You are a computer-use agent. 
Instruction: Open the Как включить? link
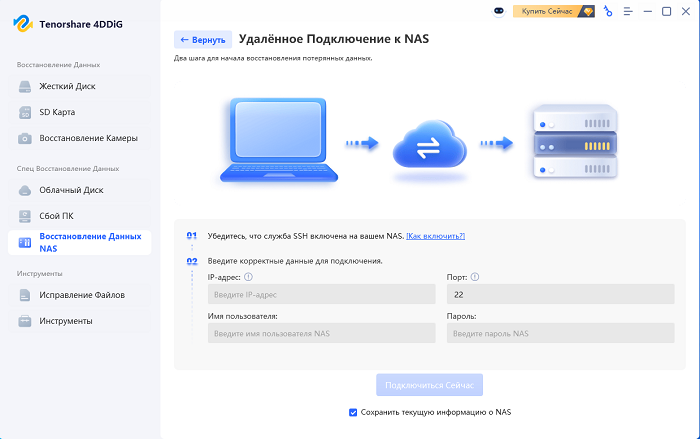pos(435,236)
